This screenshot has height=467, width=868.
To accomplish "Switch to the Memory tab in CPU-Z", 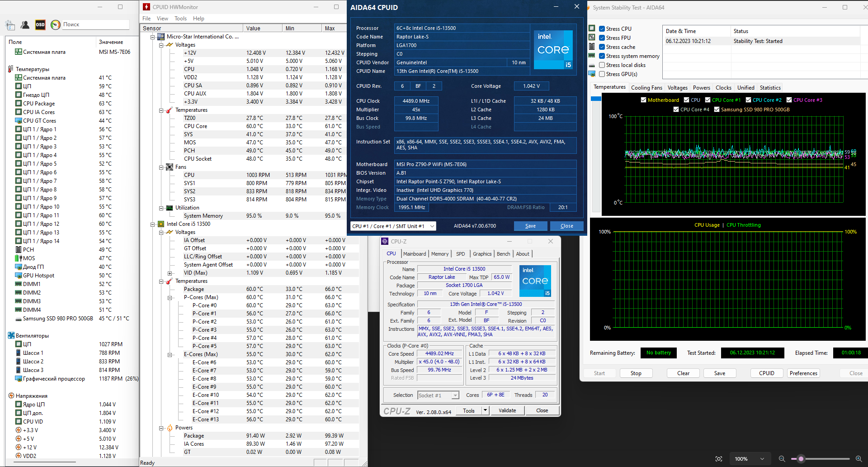I will (x=440, y=254).
